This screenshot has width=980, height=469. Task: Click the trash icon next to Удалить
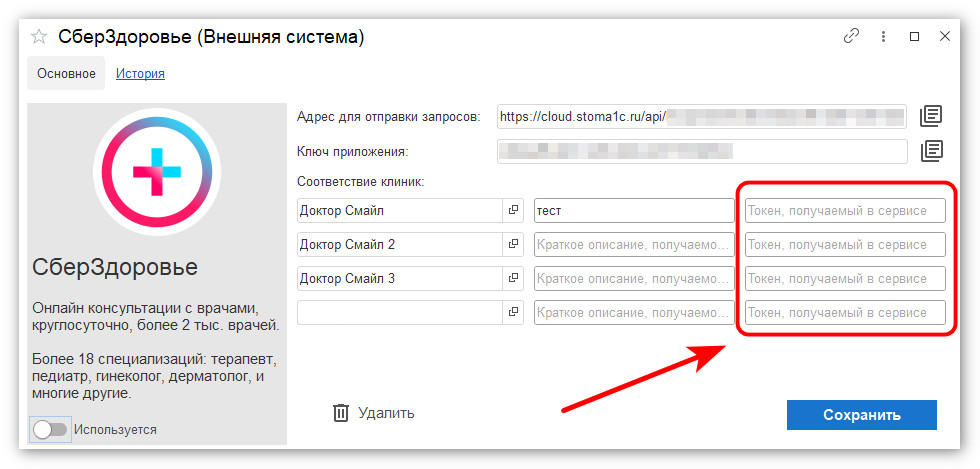click(341, 413)
